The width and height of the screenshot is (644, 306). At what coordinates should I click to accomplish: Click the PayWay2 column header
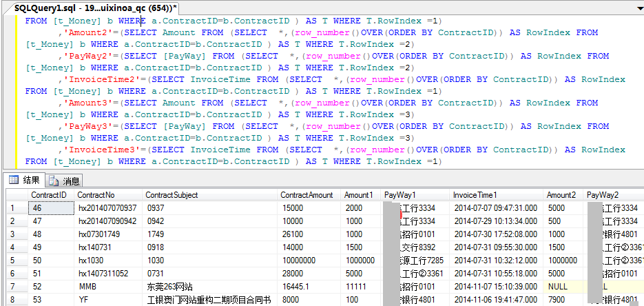pos(614,195)
